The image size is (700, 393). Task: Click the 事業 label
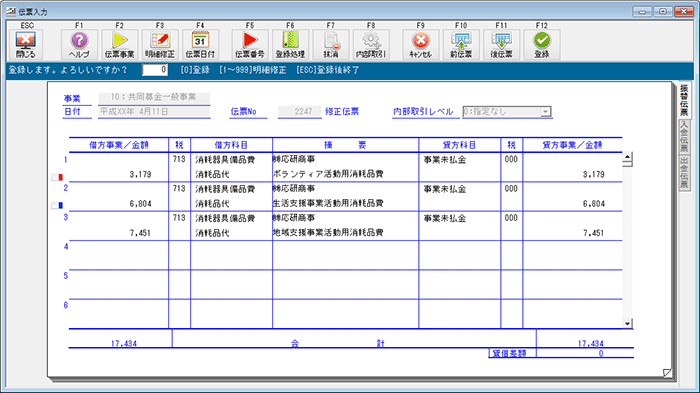72,98
